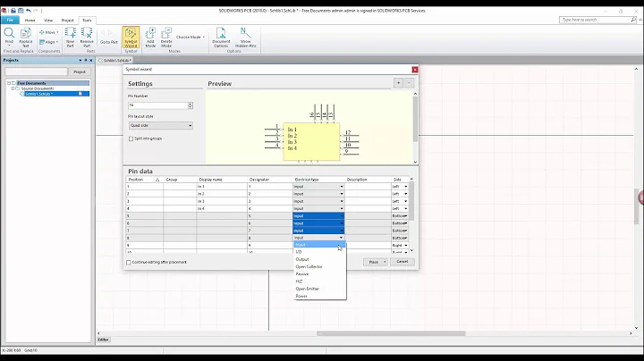Viewport: 644px width, 361px height.
Task: Click the pin data table vertical scrollbar
Action: click(411, 201)
